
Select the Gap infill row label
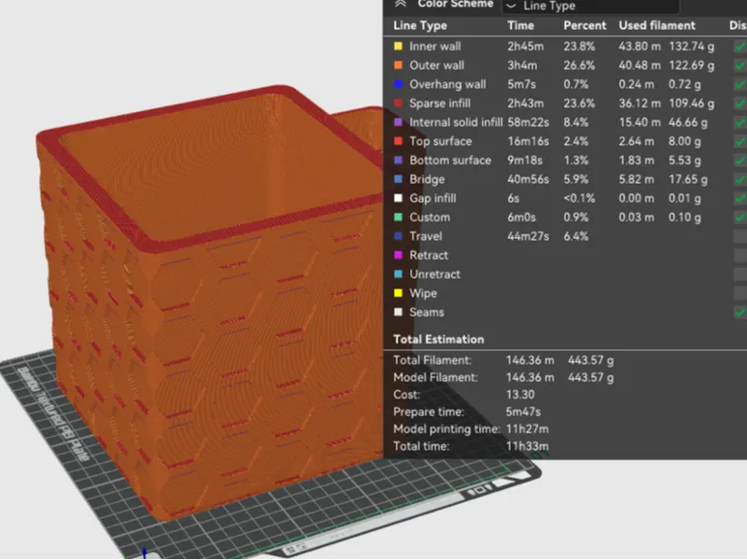coord(432,198)
